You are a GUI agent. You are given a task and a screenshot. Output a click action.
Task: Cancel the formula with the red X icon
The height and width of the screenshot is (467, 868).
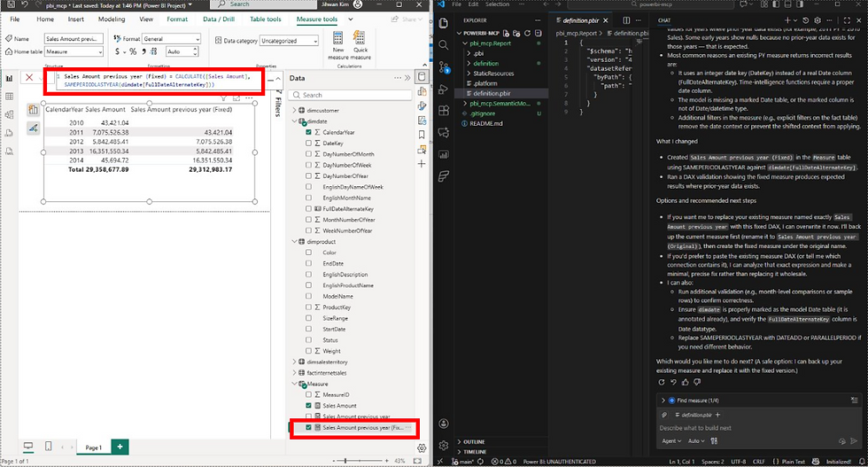point(29,78)
